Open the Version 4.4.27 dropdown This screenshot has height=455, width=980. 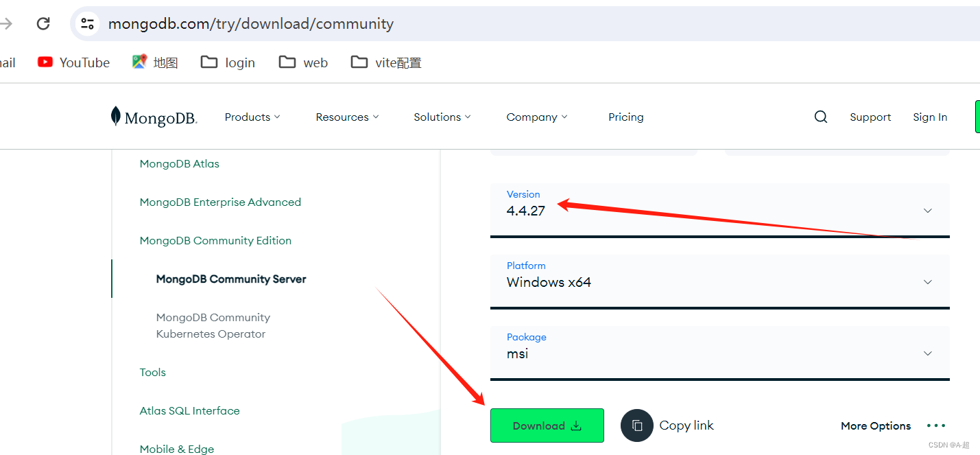point(720,210)
